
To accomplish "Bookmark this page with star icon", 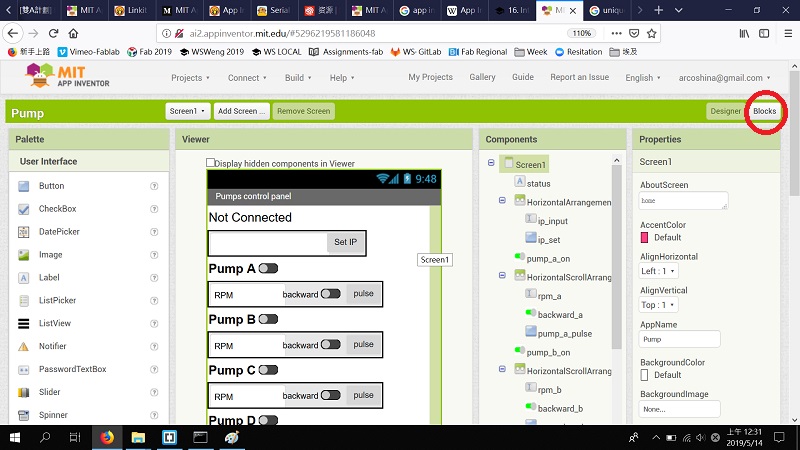I will 652,33.
